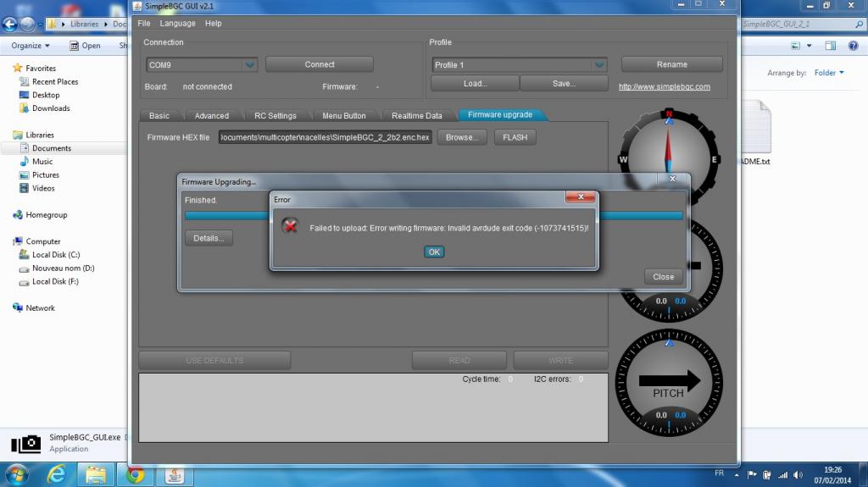Switch to the Realtime Data tab
The image size is (868, 487).
[x=417, y=115]
